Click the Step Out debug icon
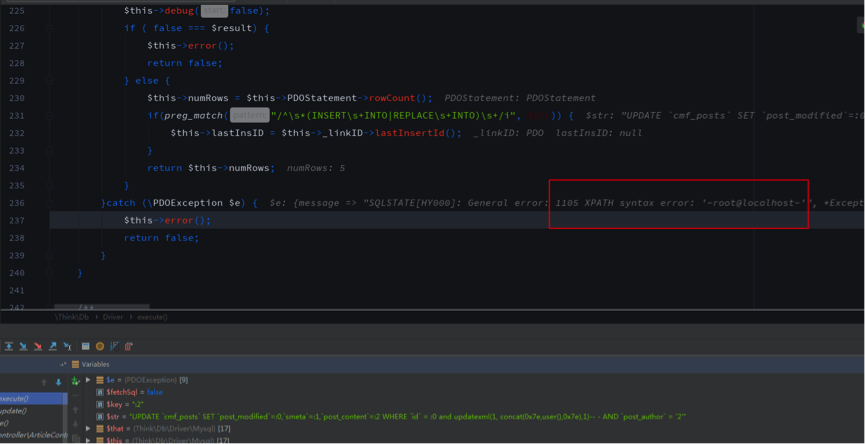The width and height of the screenshot is (865, 444). [52, 346]
